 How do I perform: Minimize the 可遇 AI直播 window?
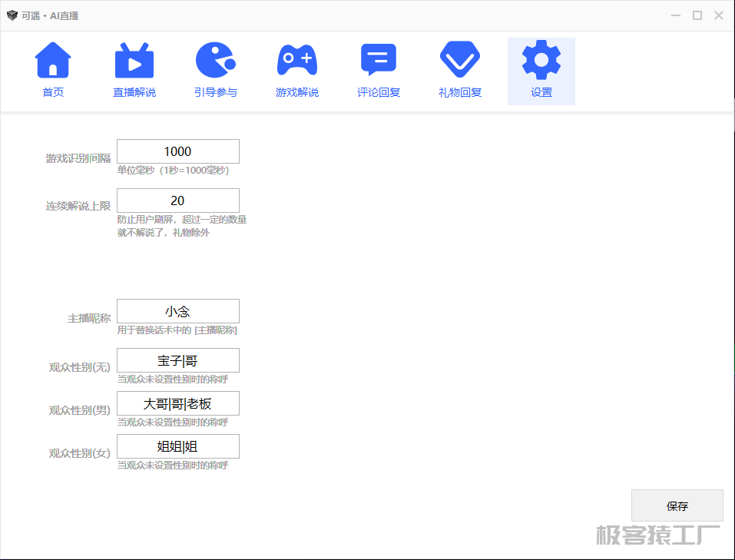click(x=676, y=15)
